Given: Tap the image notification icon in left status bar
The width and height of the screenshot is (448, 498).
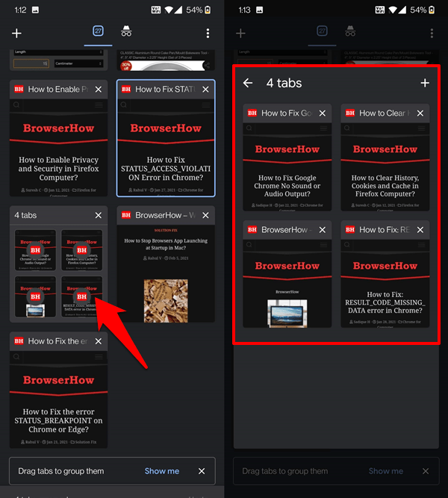Looking at the screenshot, I should (x=36, y=10).
